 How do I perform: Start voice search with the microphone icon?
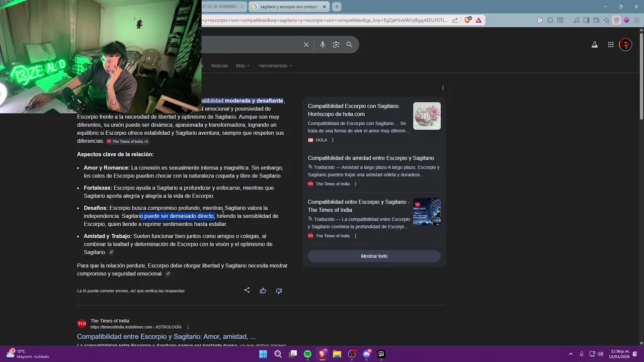click(323, 45)
